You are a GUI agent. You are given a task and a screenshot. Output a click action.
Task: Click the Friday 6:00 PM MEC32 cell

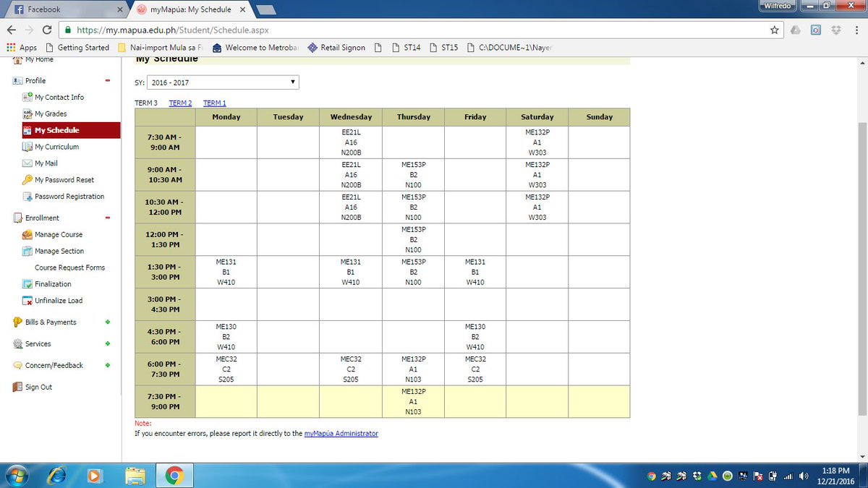[x=475, y=369]
